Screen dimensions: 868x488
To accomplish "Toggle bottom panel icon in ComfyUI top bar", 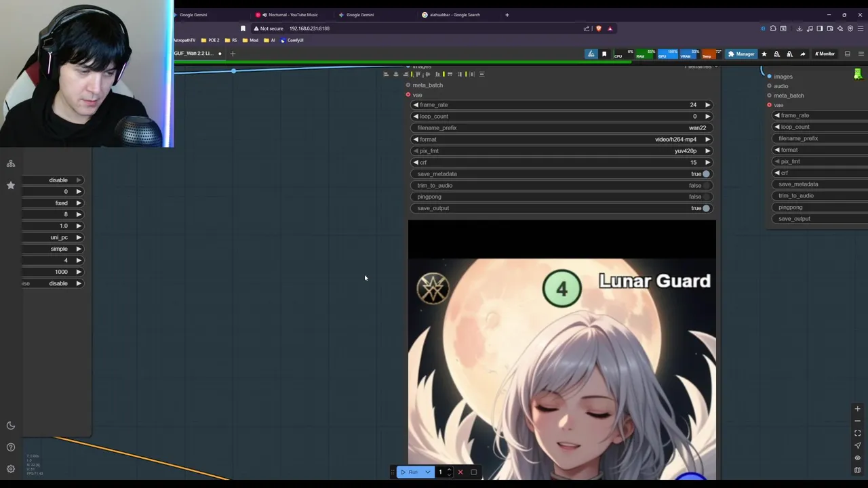I will 847,54.
